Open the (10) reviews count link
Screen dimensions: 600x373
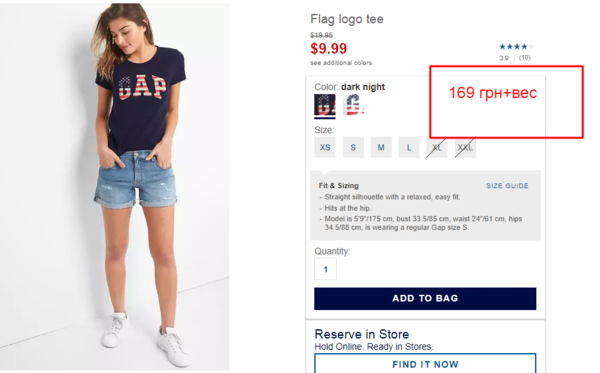click(x=525, y=57)
